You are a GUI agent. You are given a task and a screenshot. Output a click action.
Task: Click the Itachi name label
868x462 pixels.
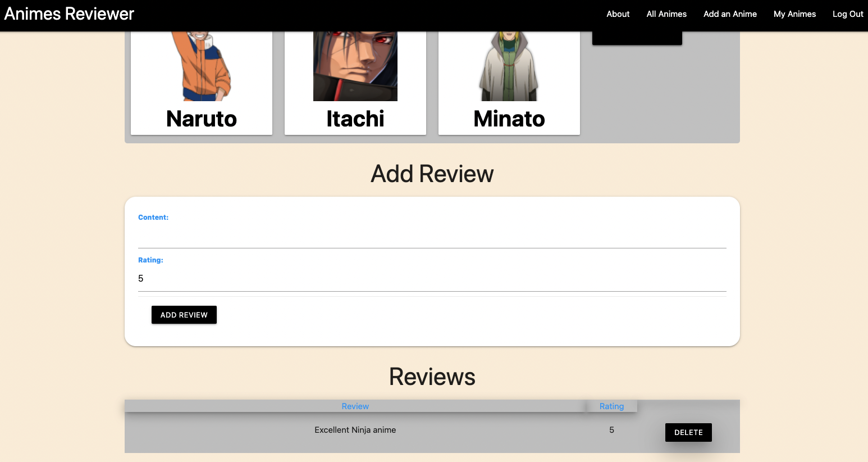pyautogui.click(x=355, y=119)
